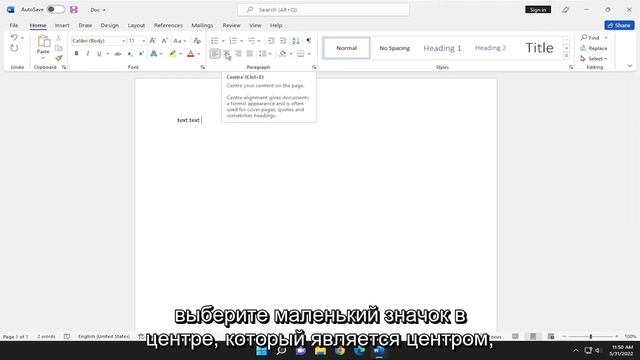The image size is (640, 360).
Task: Collapse the ribbon with the chevron
Action: (x=630, y=66)
